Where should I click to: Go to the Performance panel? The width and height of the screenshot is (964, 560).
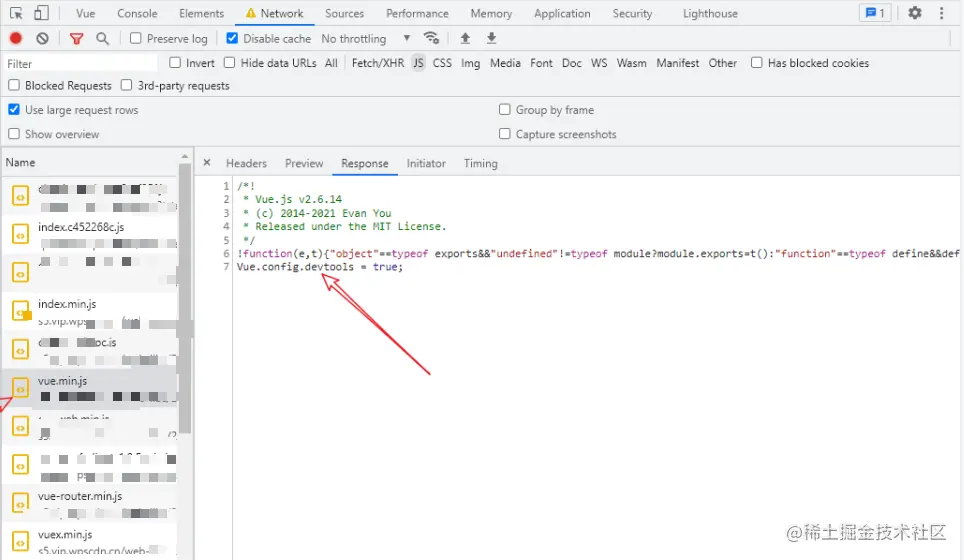pos(417,14)
